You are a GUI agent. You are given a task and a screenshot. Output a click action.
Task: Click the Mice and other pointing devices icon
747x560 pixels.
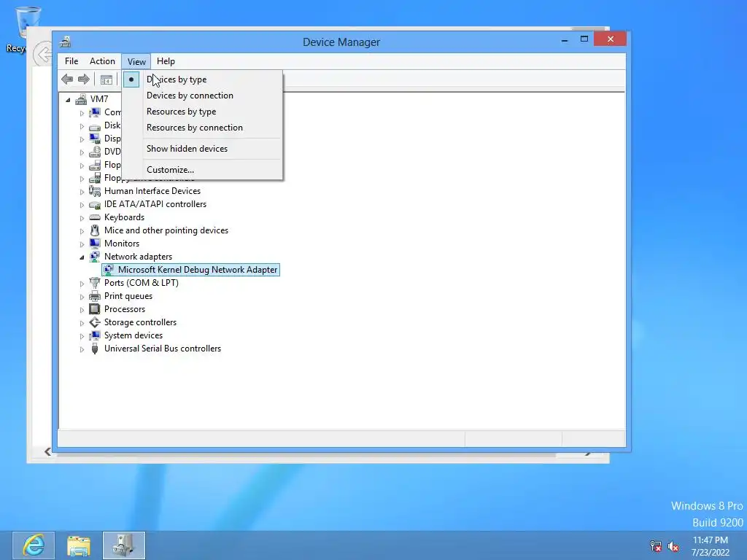coord(95,230)
